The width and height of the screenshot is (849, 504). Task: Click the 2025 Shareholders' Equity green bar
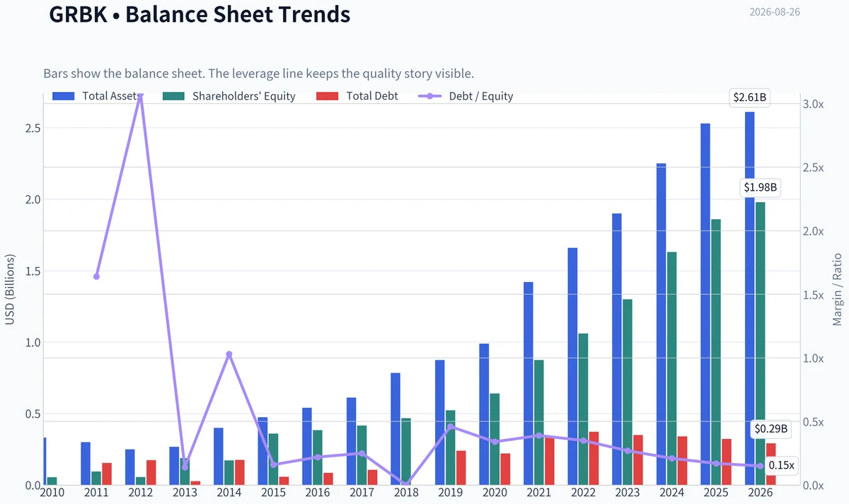pos(716,352)
